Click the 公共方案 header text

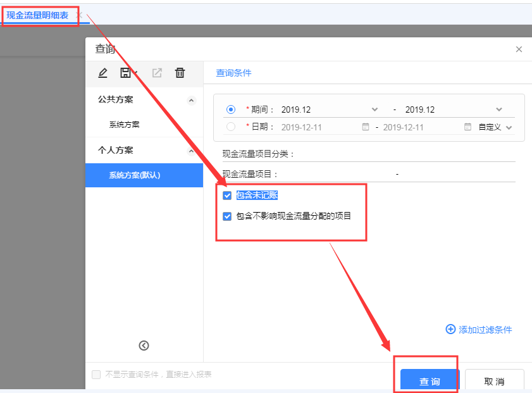115,100
